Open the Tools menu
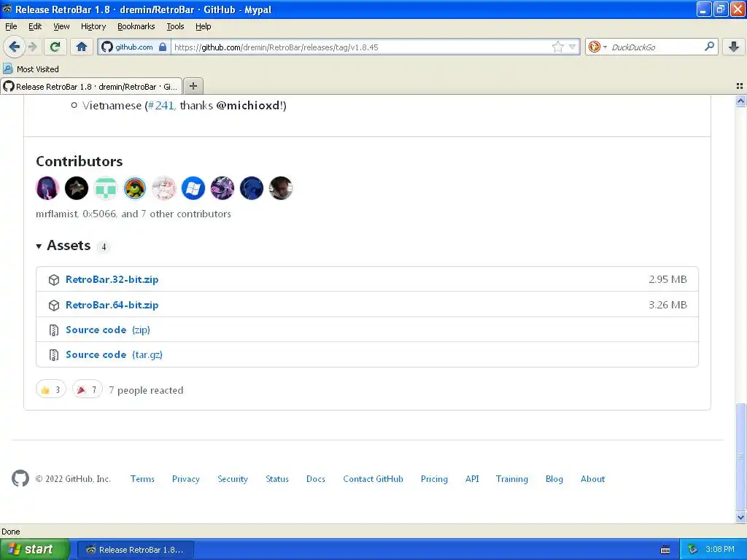Screen dimensions: 747x560 [175, 26]
